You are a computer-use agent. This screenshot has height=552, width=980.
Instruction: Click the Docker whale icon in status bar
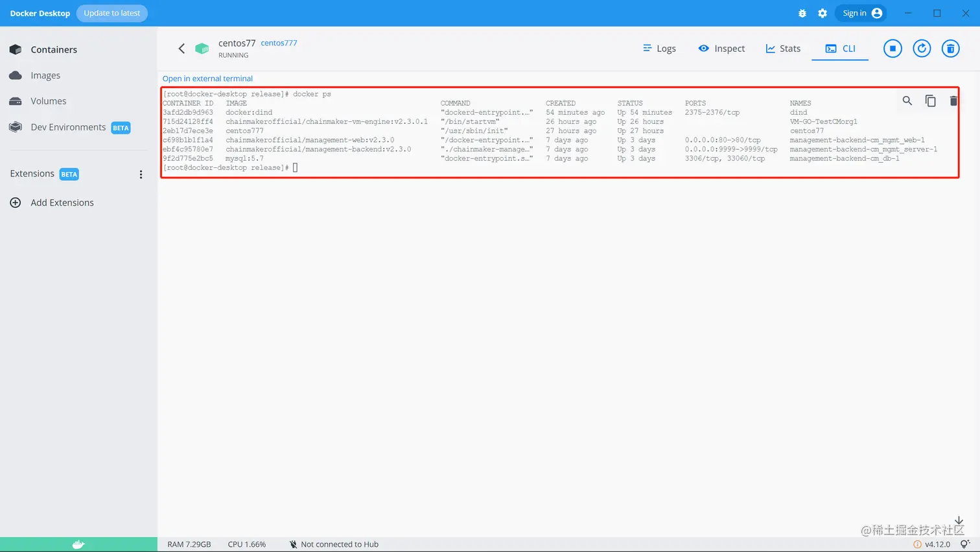[x=78, y=544]
